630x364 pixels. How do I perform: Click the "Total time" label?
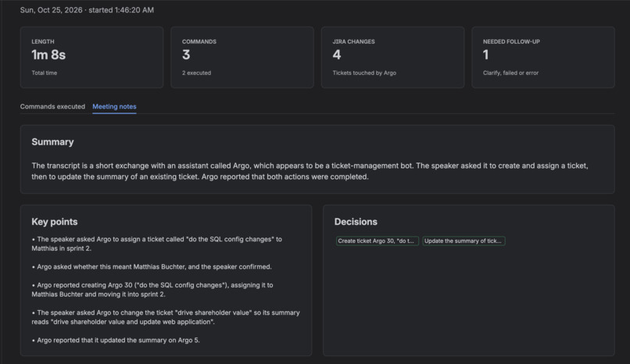(45, 73)
